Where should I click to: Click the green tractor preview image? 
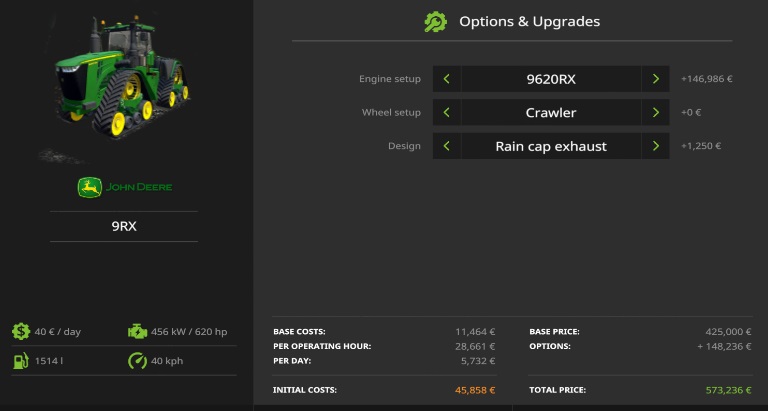click(120, 85)
